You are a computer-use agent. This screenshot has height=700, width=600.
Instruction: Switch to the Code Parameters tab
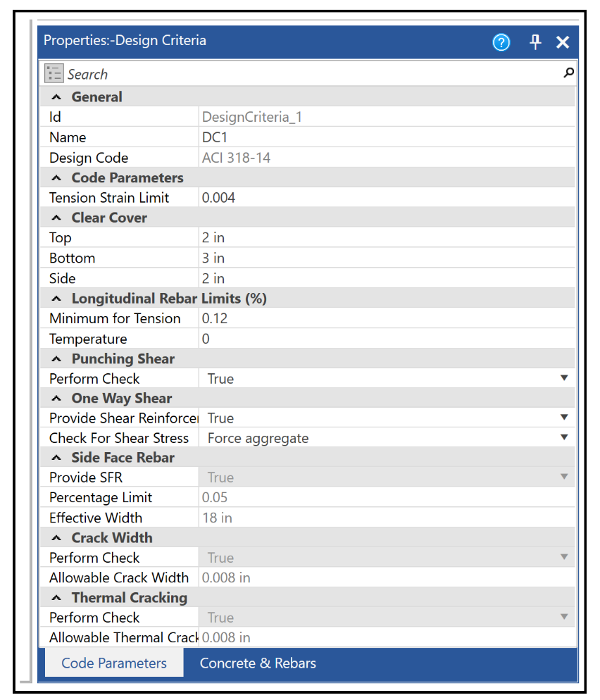click(114, 663)
